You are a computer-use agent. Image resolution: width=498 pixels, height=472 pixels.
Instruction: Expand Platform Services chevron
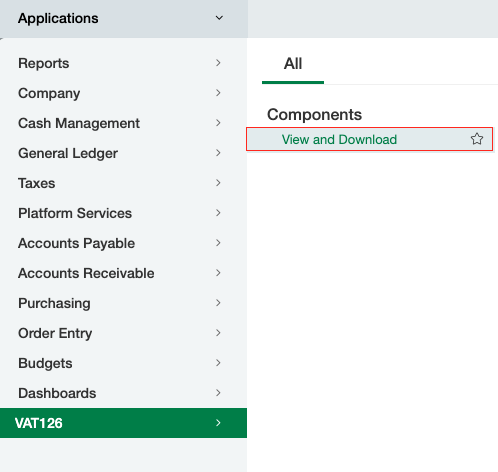tap(218, 213)
